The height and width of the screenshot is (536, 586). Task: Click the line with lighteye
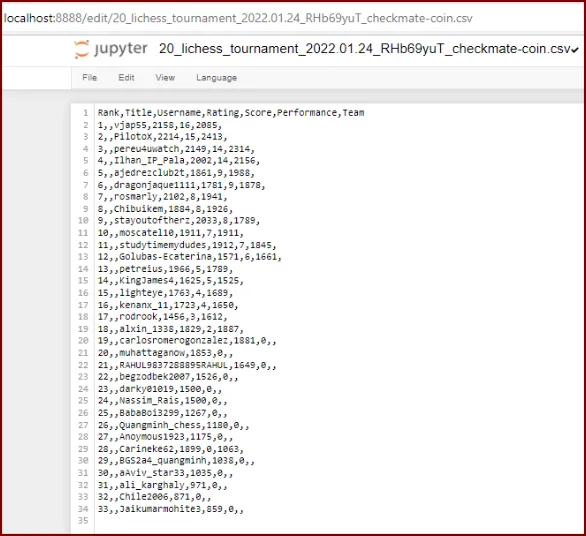165,293
